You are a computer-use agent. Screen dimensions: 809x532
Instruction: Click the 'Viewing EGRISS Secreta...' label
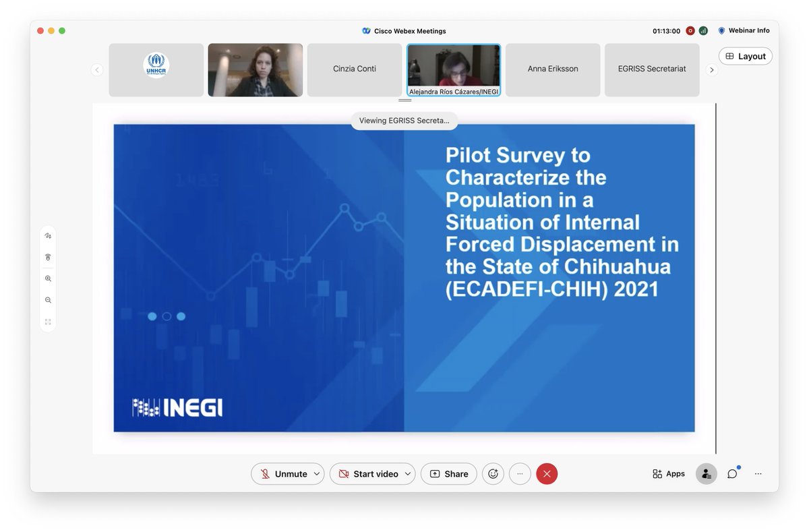click(404, 121)
